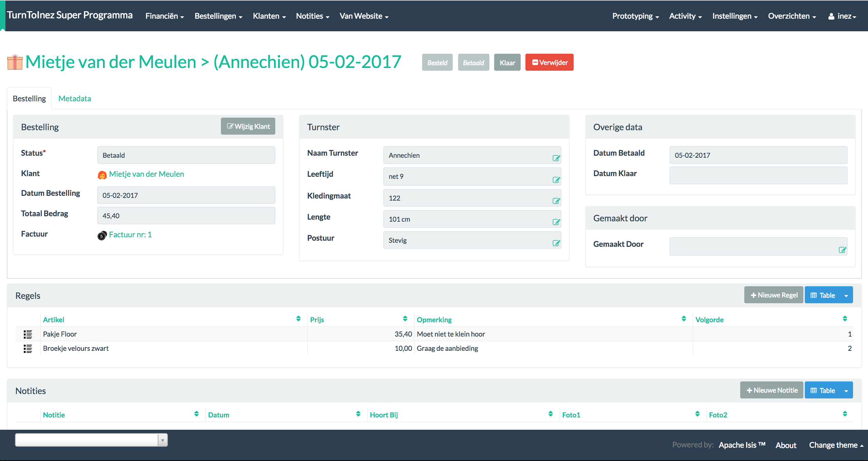Open the Bestellingen menu
Screen dimensions: 868x461
[218, 16]
